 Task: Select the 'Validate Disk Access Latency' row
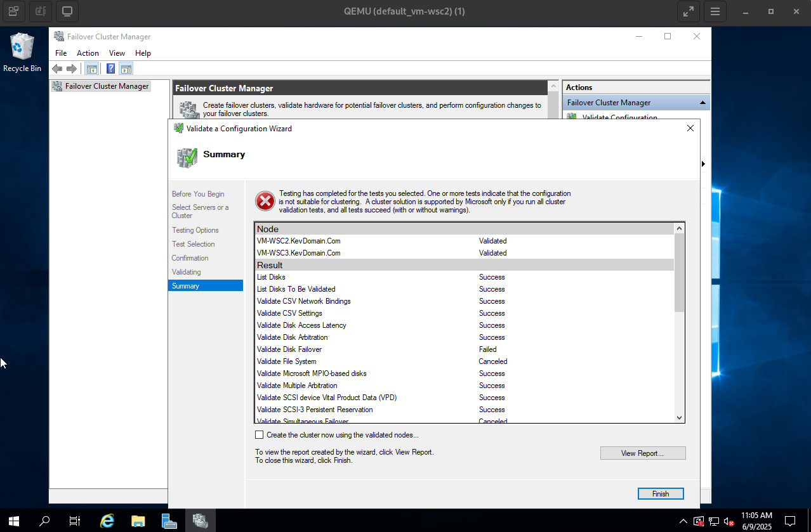pos(464,325)
